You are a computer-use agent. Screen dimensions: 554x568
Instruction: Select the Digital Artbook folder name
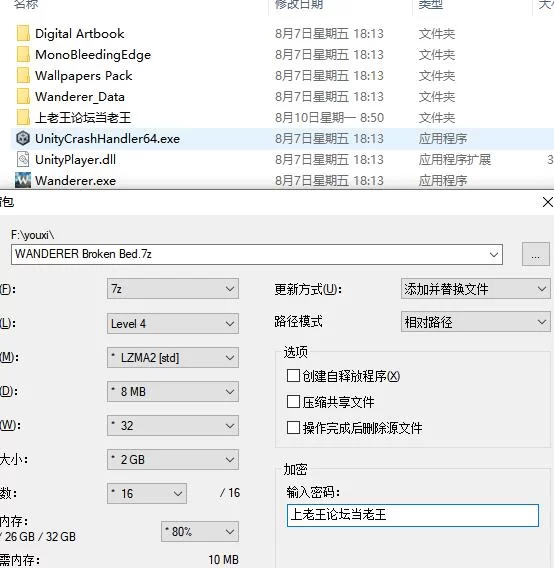tap(80, 34)
